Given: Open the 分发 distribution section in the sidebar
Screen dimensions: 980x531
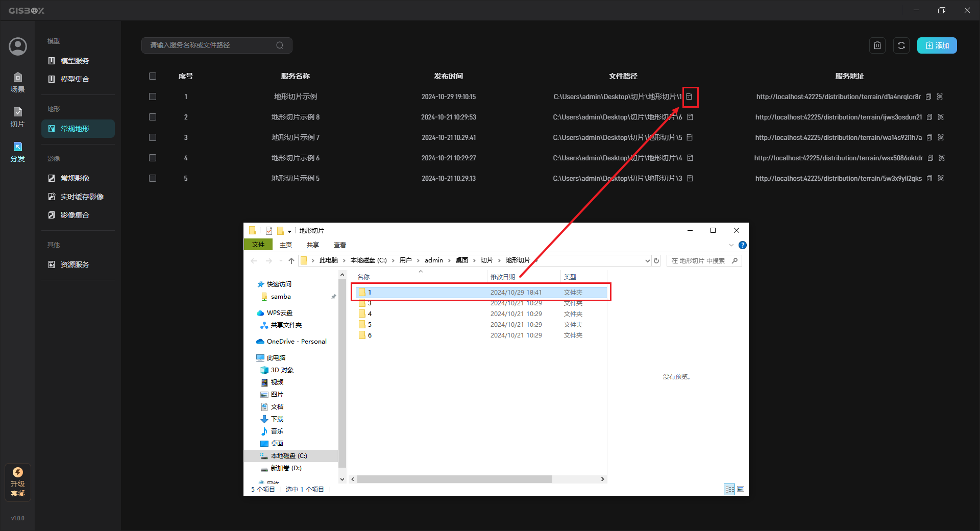Looking at the screenshot, I should pos(18,152).
